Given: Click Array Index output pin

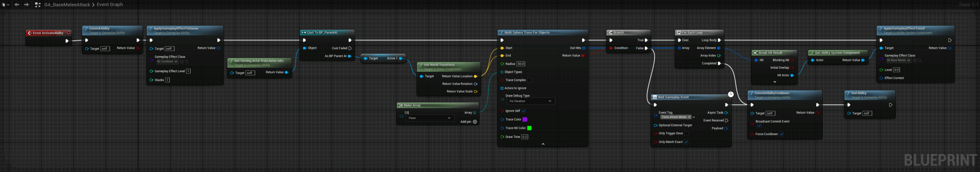Looking at the screenshot, I should pyautogui.click(x=719, y=56).
